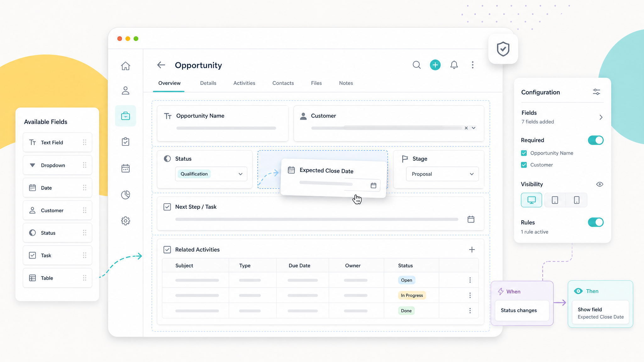Click the Due Date column header
The image size is (644, 362).
pos(299,266)
